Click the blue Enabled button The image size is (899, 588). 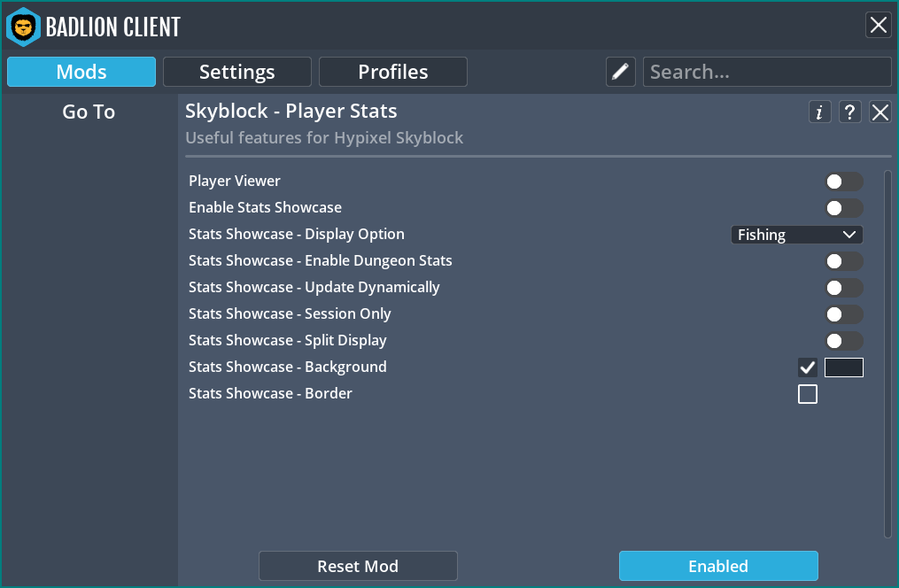[x=717, y=566]
